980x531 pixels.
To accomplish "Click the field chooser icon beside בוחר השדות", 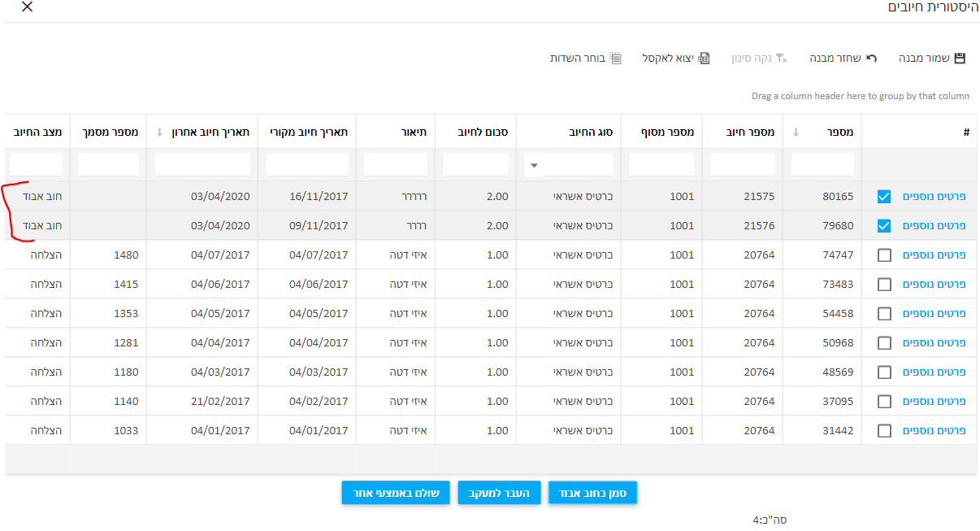I will point(616,59).
